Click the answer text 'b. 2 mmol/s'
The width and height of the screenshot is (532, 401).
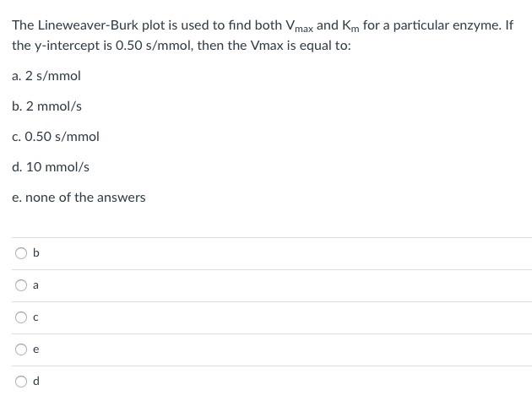click(x=47, y=106)
